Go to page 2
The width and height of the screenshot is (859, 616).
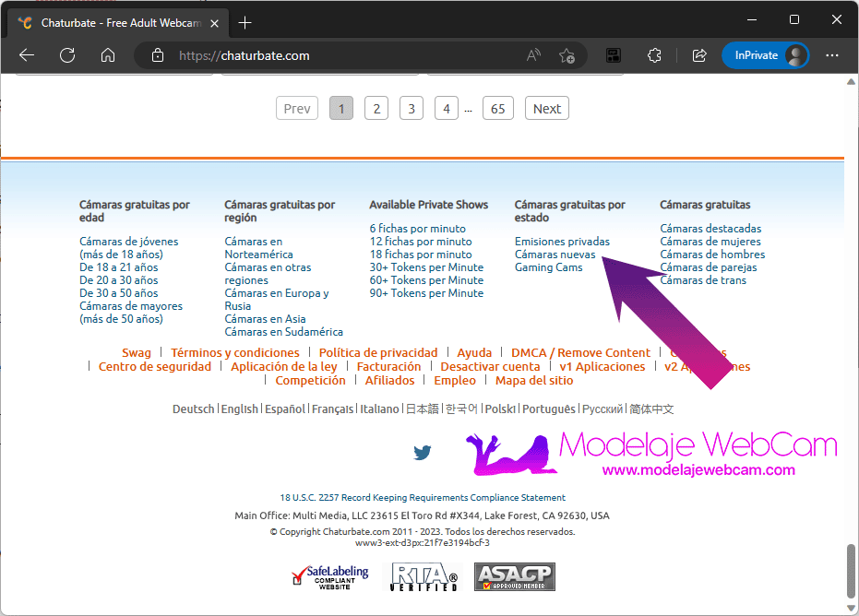[x=376, y=109]
